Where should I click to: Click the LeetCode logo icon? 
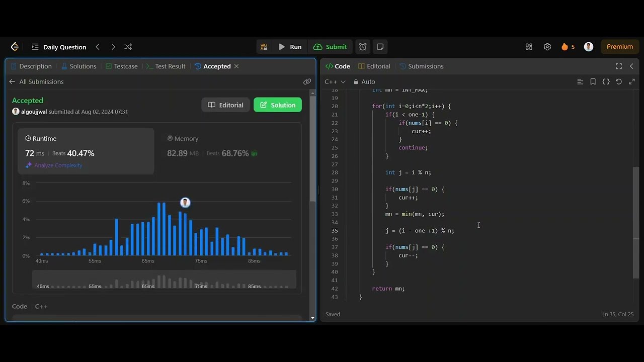click(15, 47)
